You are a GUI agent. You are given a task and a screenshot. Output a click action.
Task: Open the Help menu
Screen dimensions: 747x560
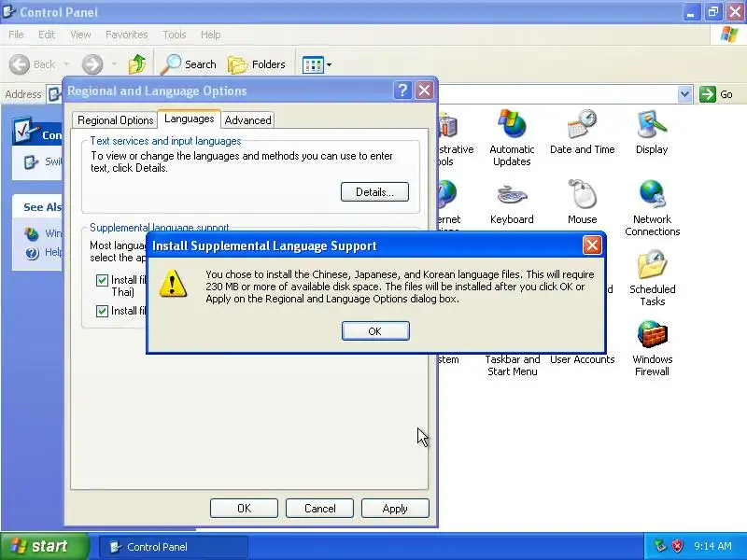[x=210, y=35]
